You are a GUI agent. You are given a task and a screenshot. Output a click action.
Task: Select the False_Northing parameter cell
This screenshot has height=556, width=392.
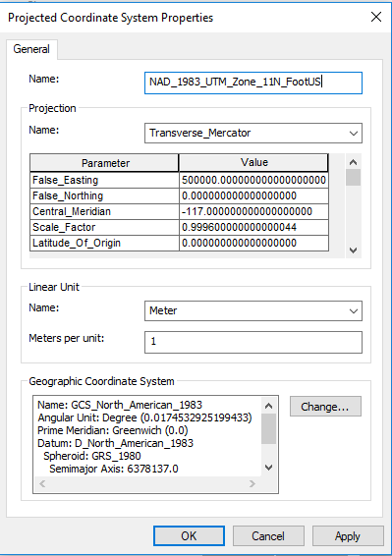click(105, 195)
